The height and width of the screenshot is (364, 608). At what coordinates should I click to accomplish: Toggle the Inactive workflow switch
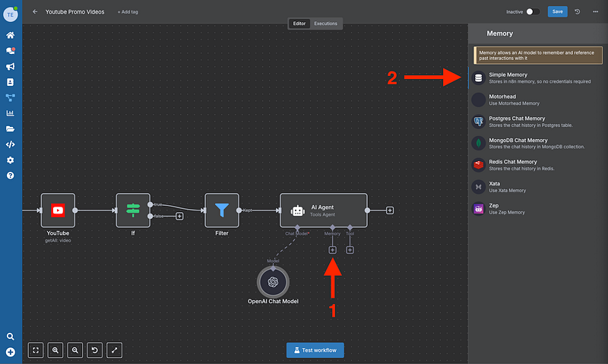(533, 12)
